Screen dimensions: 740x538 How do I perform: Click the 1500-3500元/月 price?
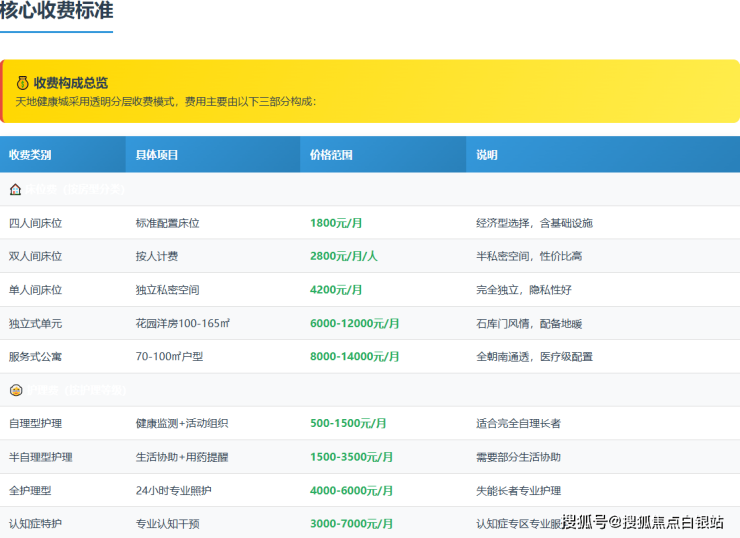coord(351,456)
